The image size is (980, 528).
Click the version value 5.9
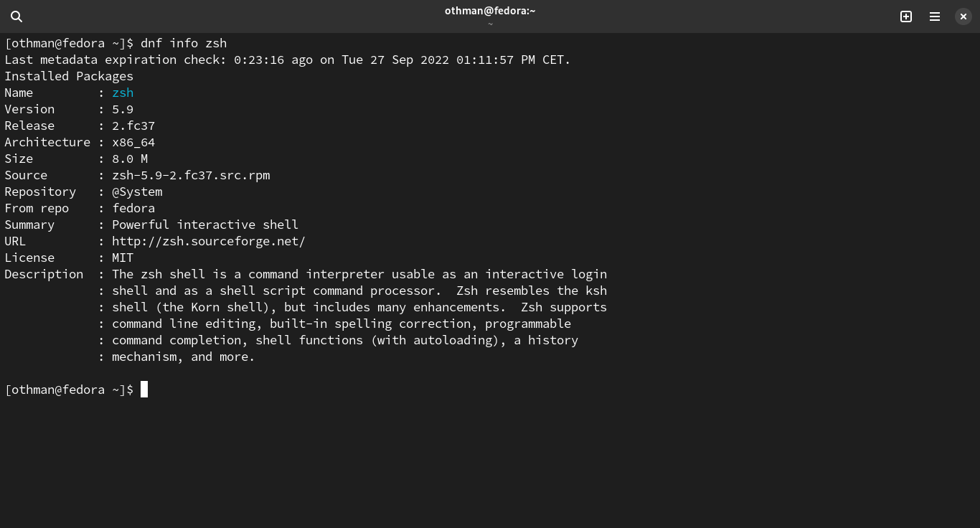tap(123, 109)
